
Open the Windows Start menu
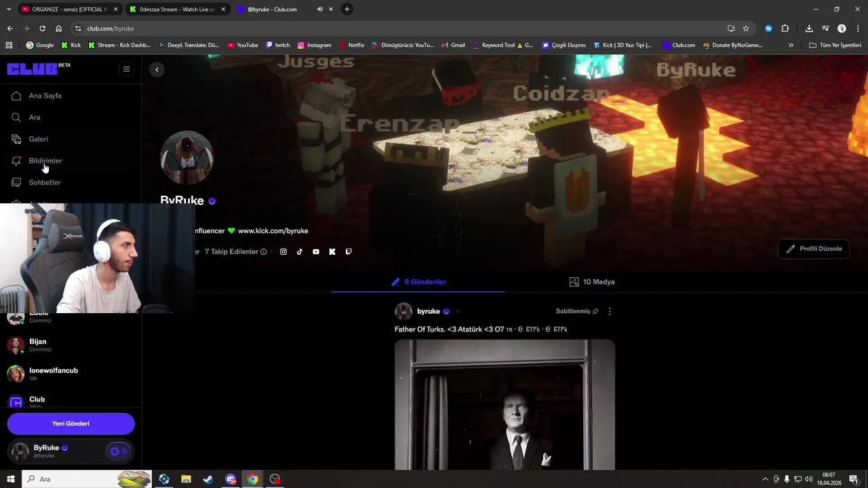point(11,479)
